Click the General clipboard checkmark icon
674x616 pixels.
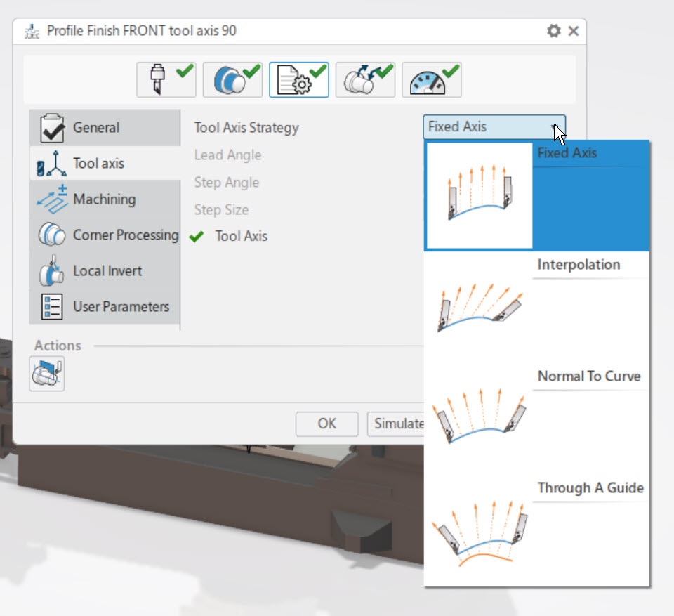point(52,128)
